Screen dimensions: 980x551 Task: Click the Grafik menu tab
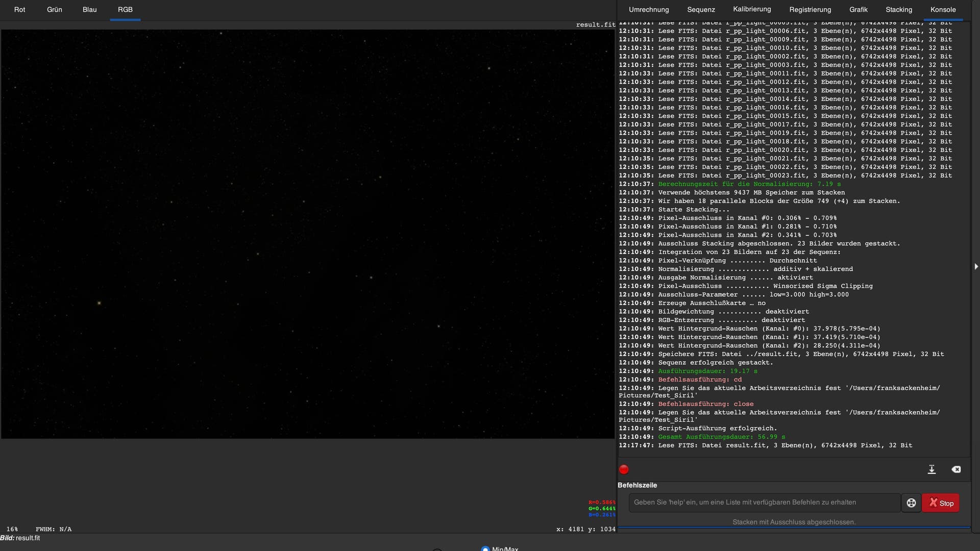click(859, 10)
